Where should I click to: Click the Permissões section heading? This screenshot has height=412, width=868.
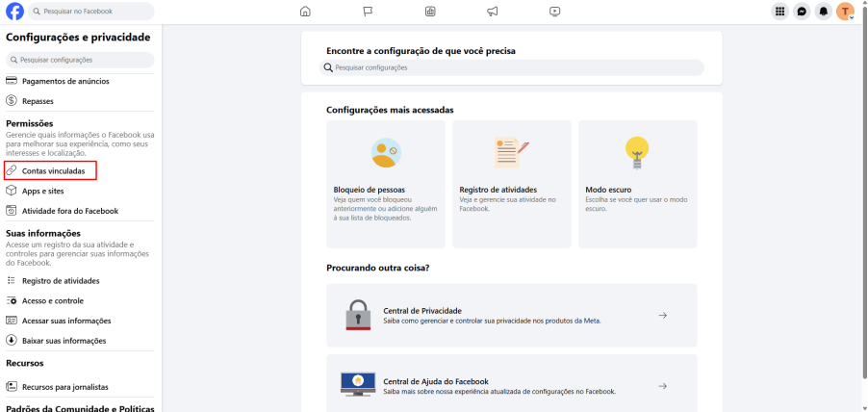[x=29, y=123]
